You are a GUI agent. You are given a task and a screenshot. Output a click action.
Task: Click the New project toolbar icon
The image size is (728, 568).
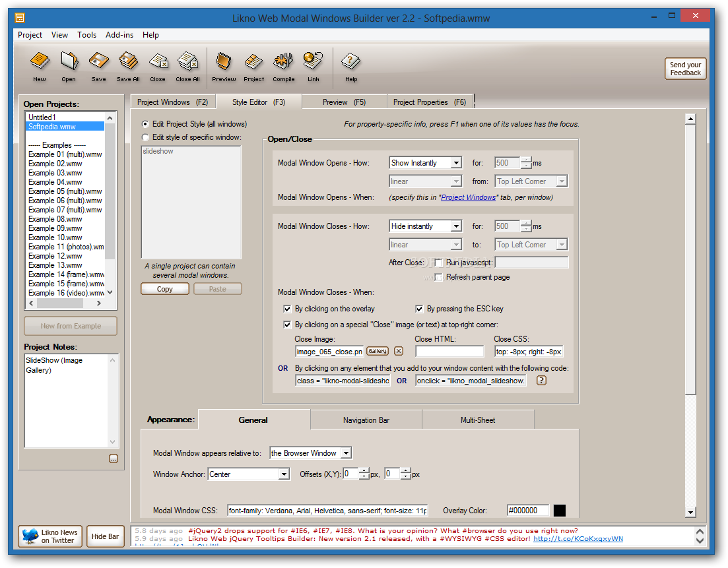coord(40,67)
